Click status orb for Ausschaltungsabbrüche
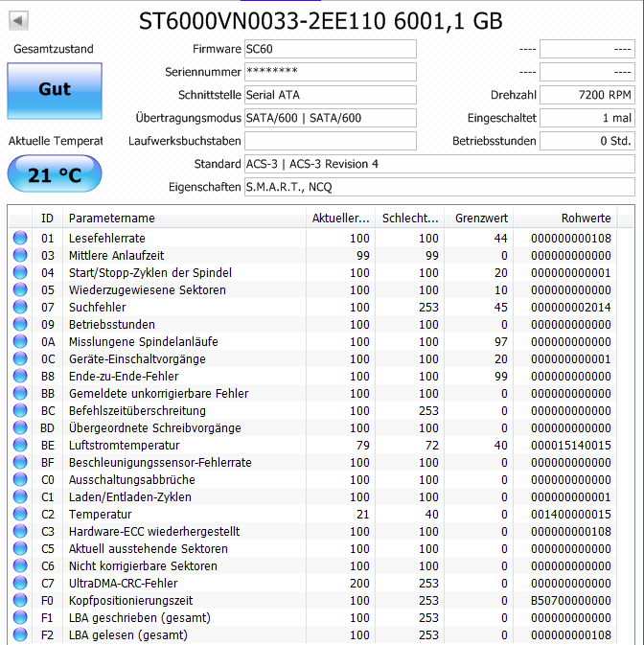Viewport: 644px width, 645px height. [x=20, y=479]
